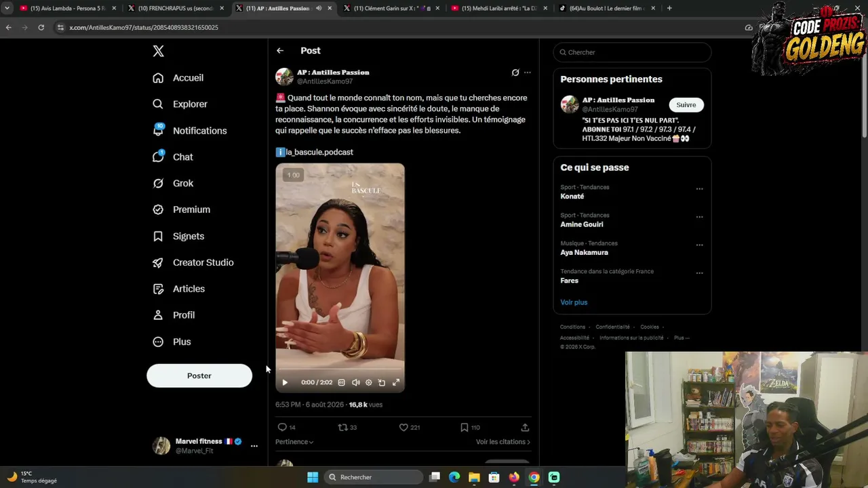This screenshot has width=868, height=488.
Task: Enable picture-in-picture on the video
Action: point(382,383)
